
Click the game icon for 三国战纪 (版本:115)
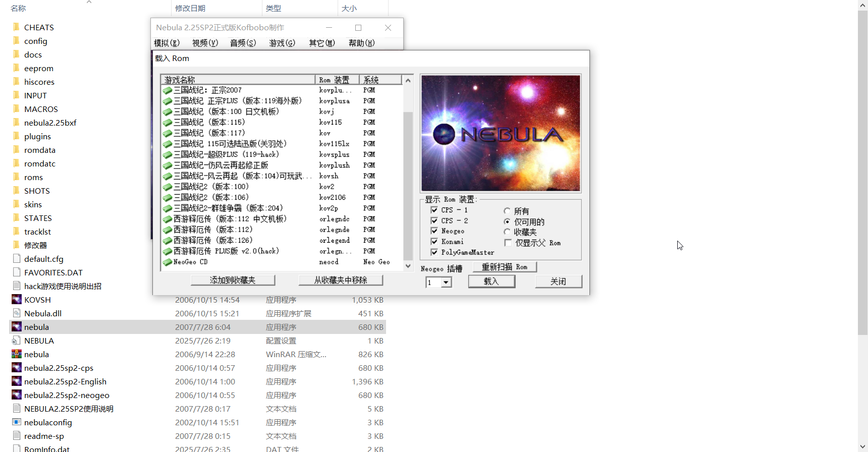(x=168, y=123)
